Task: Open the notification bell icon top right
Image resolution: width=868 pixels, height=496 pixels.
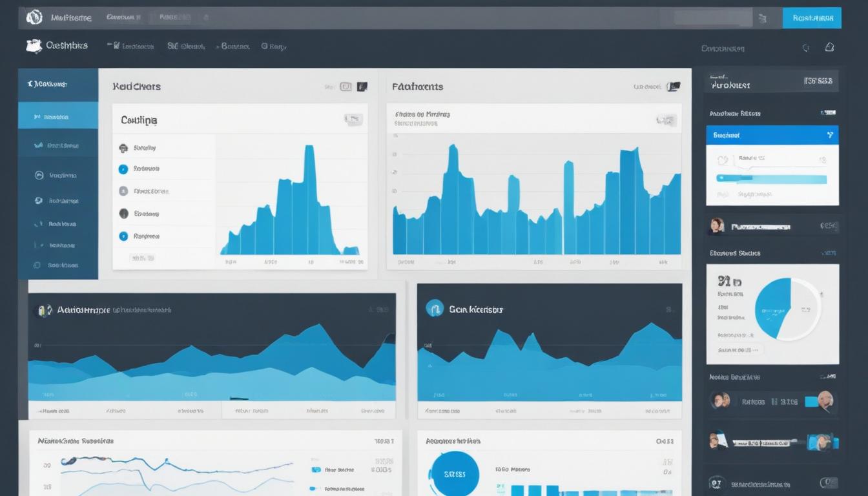Action: click(x=829, y=47)
